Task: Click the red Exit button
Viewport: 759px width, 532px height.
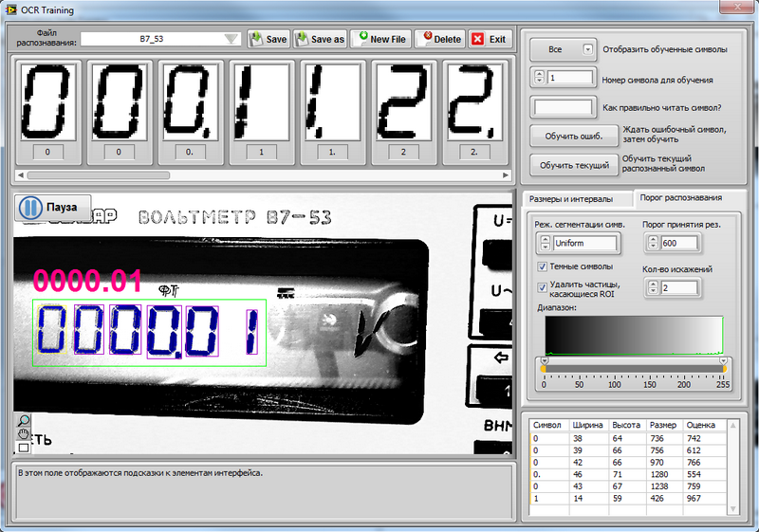Action: (489, 40)
